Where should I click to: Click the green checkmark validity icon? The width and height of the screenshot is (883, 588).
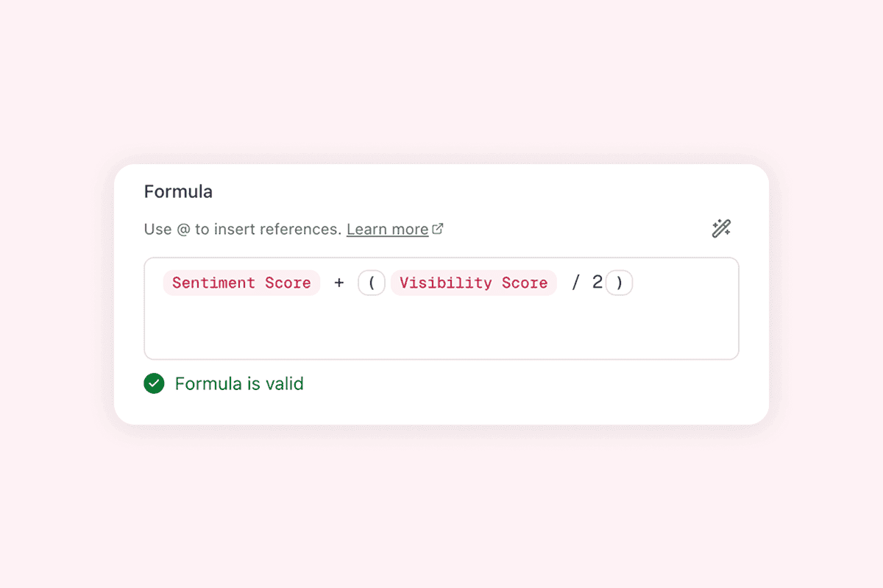pyautogui.click(x=154, y=383)
